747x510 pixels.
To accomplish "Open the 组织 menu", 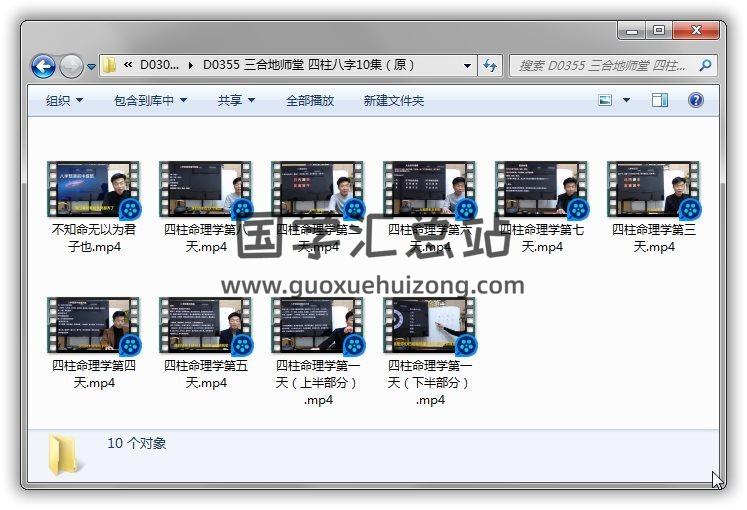I will [64, 100].
